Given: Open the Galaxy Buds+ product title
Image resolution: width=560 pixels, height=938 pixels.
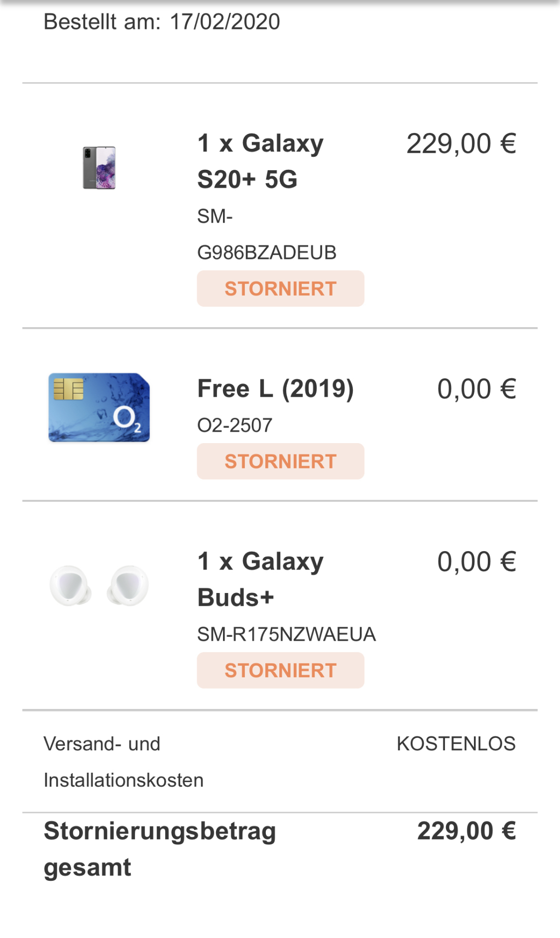Looking at the screenshot, I should [x=260, y=579].
